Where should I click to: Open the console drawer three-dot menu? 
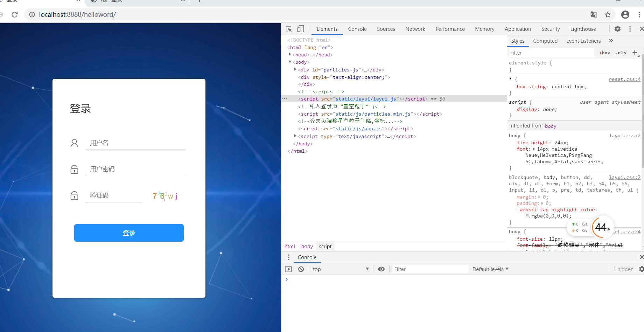pos(289,257)
